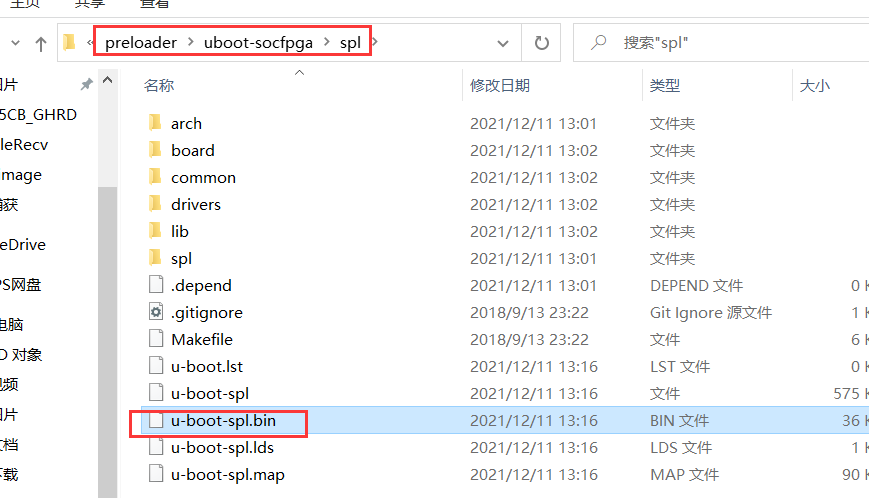Image resolution: width=869 pixels, height=498 pixels.
Task: Click the quick access pin icon
Action: coord(86,84)
